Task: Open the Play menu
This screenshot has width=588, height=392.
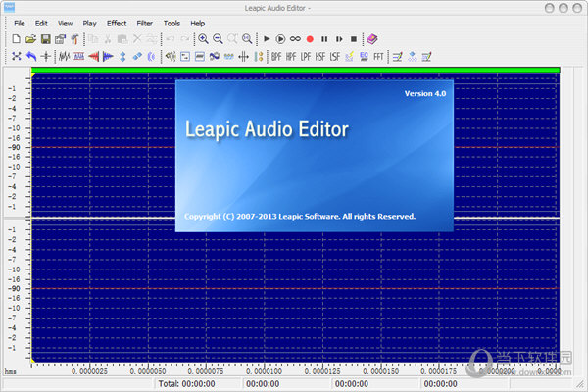Action: [x=89, y=24]
